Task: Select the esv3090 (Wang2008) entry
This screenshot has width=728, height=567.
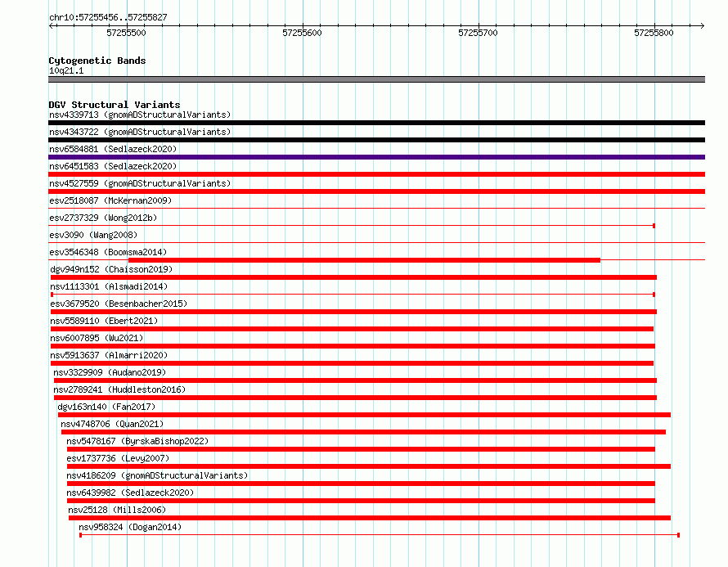Action: pos(93,235)
